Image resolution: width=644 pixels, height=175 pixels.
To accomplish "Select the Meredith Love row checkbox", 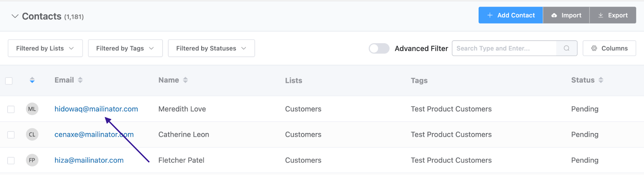I will [11, 109].
